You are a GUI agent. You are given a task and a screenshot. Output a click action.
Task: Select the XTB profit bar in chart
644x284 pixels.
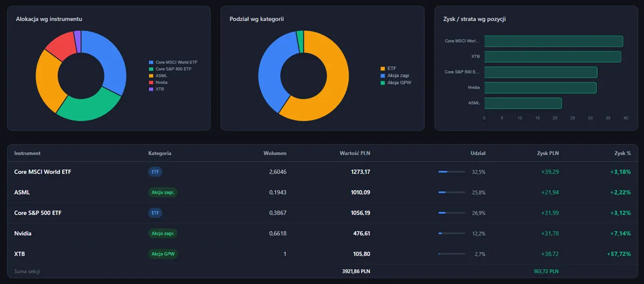point(552,56)
